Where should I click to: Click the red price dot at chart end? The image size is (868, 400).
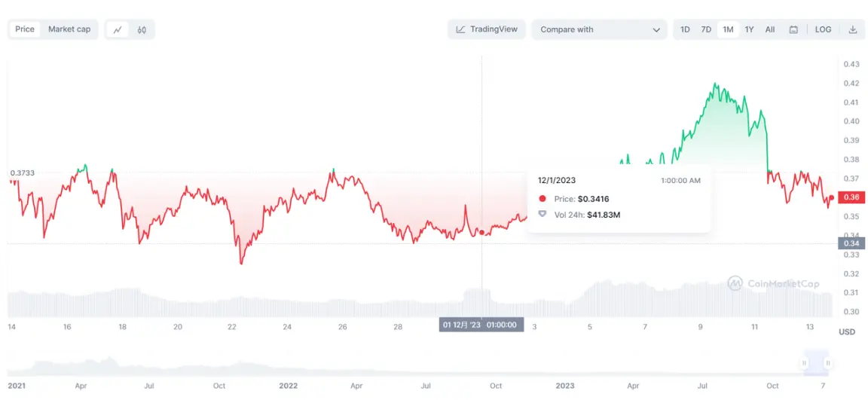coord(832,197)
